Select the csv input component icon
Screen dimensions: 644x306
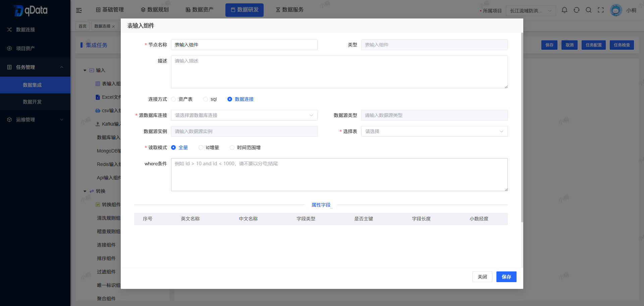click(x=98, y=111)
